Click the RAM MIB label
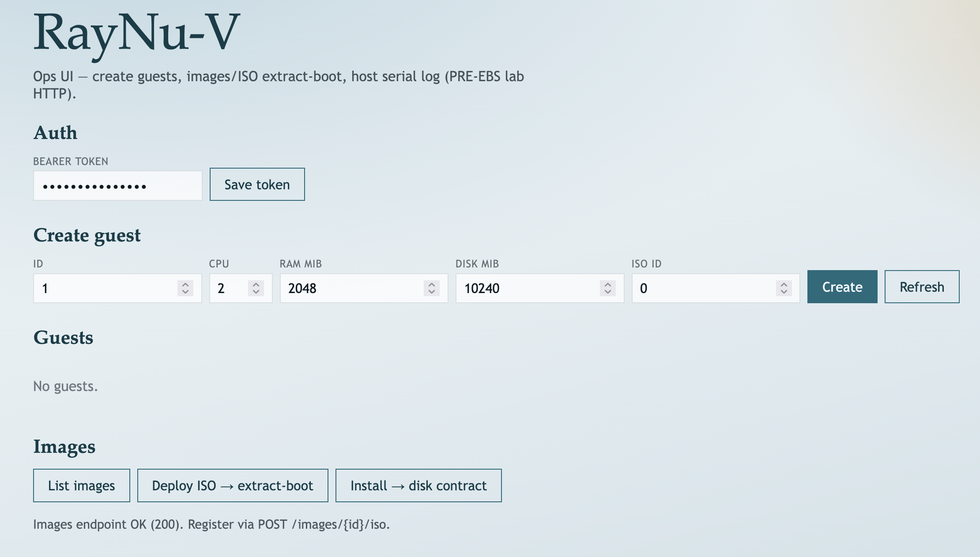 pyautogui.click(x=301, y=264)
